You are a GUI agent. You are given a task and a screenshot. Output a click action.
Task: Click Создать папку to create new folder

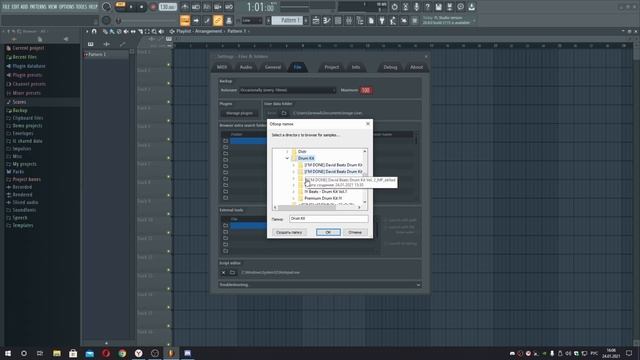pos(289,232)
